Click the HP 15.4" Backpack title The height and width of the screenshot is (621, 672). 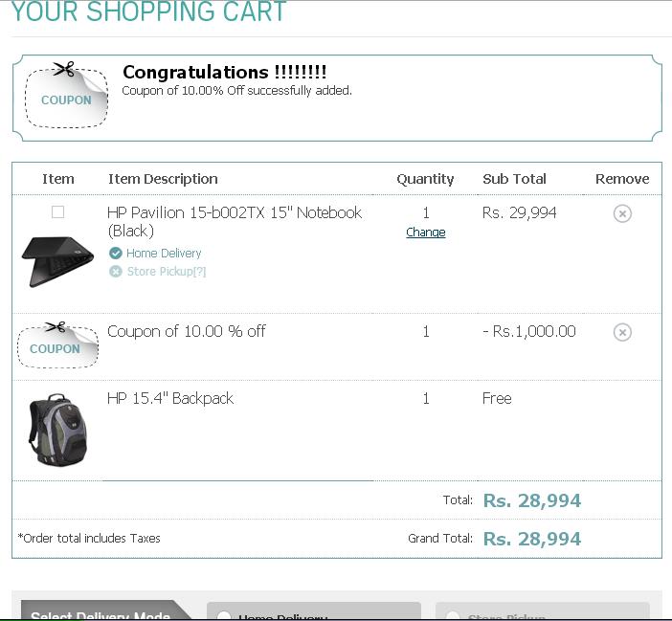pos(170,398)
